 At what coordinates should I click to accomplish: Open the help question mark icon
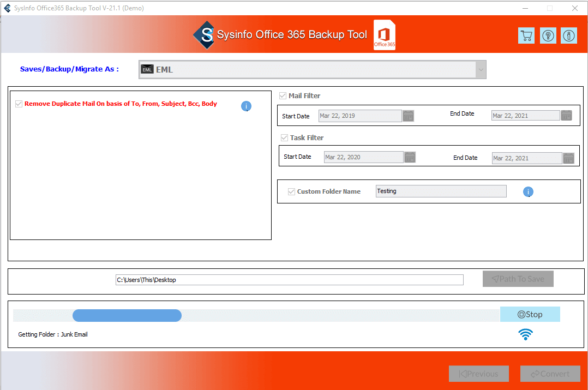(548, 35)
